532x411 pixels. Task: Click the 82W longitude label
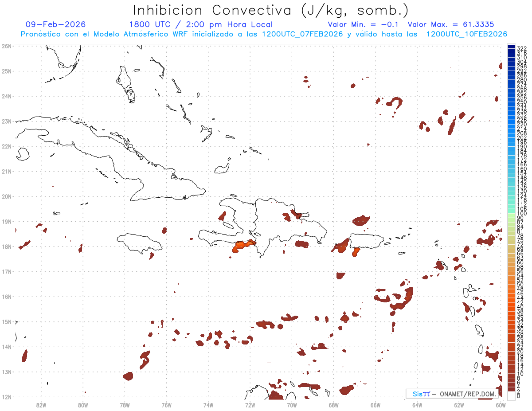click(x=41, y=404)
